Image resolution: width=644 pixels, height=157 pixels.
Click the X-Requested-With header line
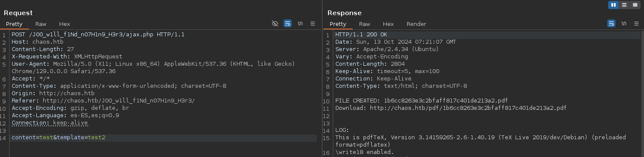point(67,56)
